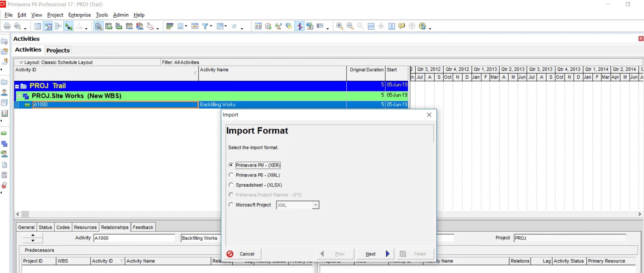Click left arrow of horizontal scrollbar
The image size is (644, 273).
(x=18, y=214)
